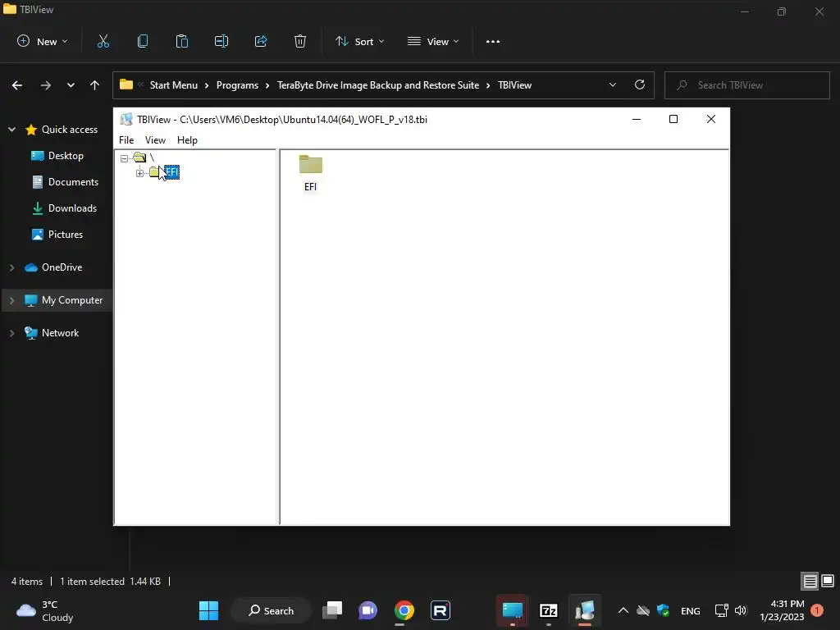Open the weather widget showing Cloudy

(x=45, y=610)
